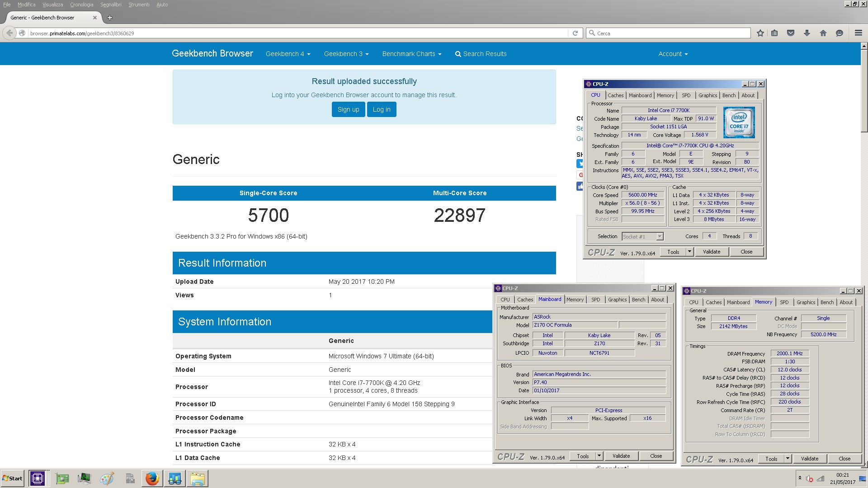Open Tools dropdown arrow in the Memory CPU-Z window
868x488 pixels.
pyautogui.click(x=788, y=459)
